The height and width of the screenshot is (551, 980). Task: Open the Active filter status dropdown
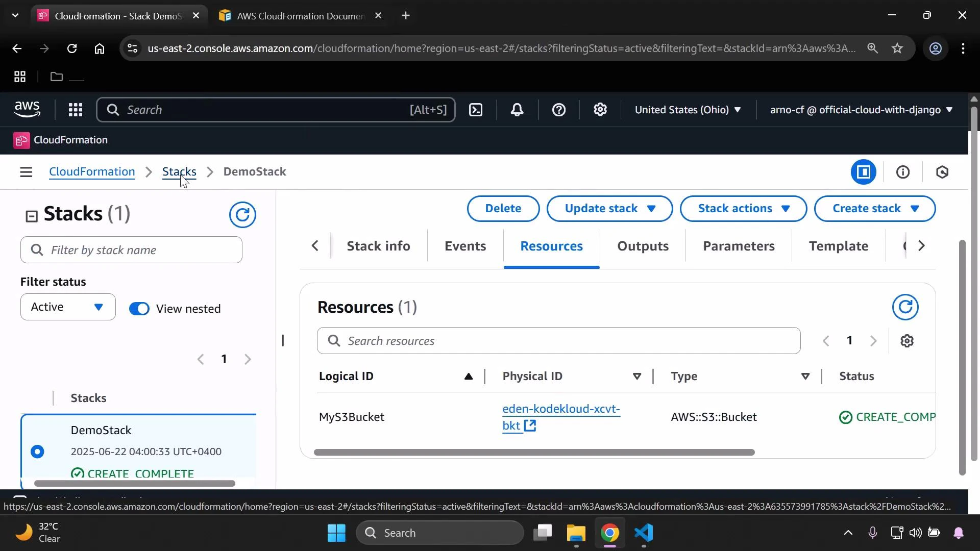pyautogui.click(x=67, y=307)
